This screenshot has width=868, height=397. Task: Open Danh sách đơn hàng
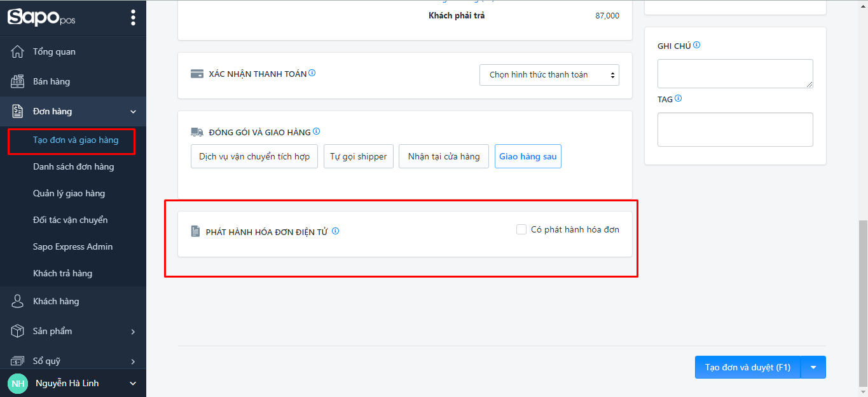click(74, 166)
